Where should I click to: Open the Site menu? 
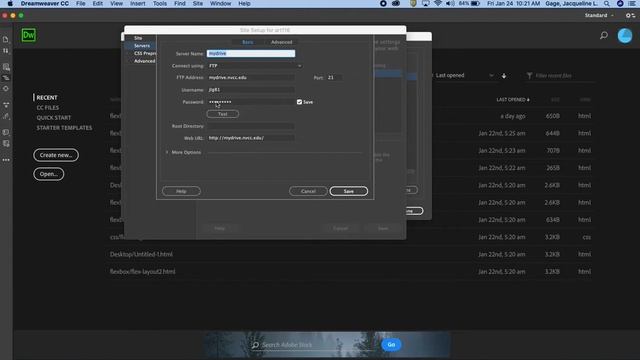click(x=198, y=4)
